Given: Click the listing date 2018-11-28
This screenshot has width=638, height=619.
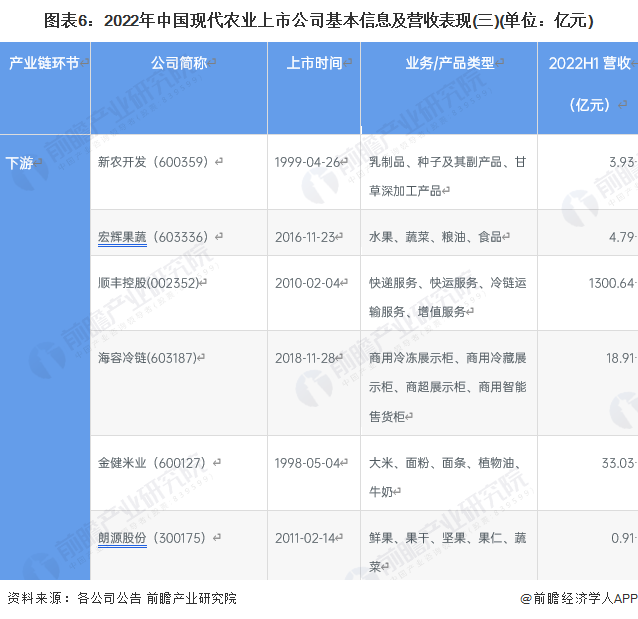Looking at the screenshot, I should tap(310, 357).
